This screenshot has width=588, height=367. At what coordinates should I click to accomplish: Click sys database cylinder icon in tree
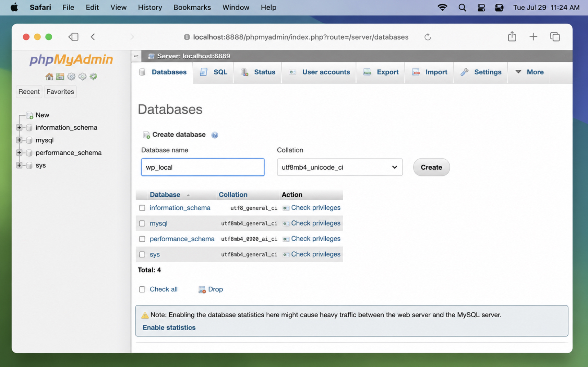pyautogui.click(x=29, y=165)
